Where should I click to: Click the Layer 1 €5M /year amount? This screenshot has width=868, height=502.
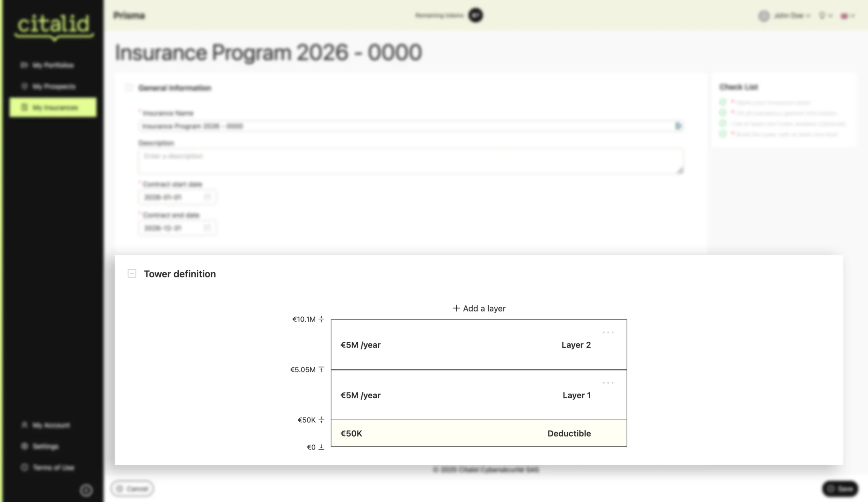pyautogui.click(x=360, y=395)
